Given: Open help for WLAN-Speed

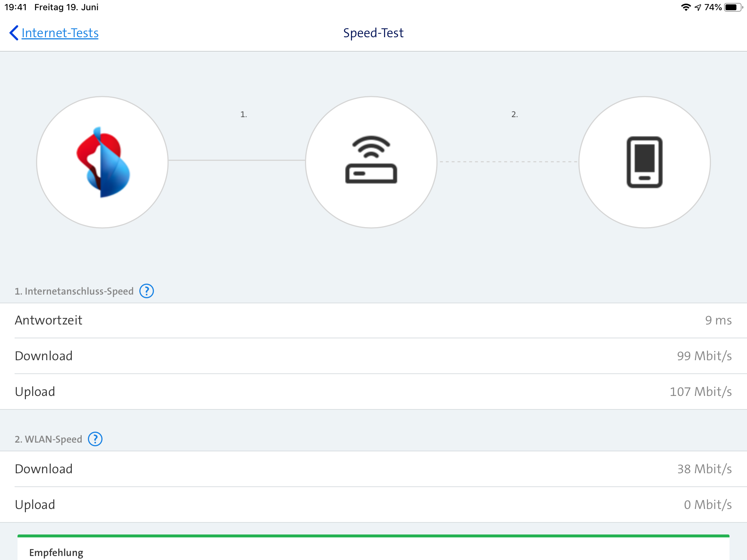Looking at the screenshot, I should click(95, 439).
